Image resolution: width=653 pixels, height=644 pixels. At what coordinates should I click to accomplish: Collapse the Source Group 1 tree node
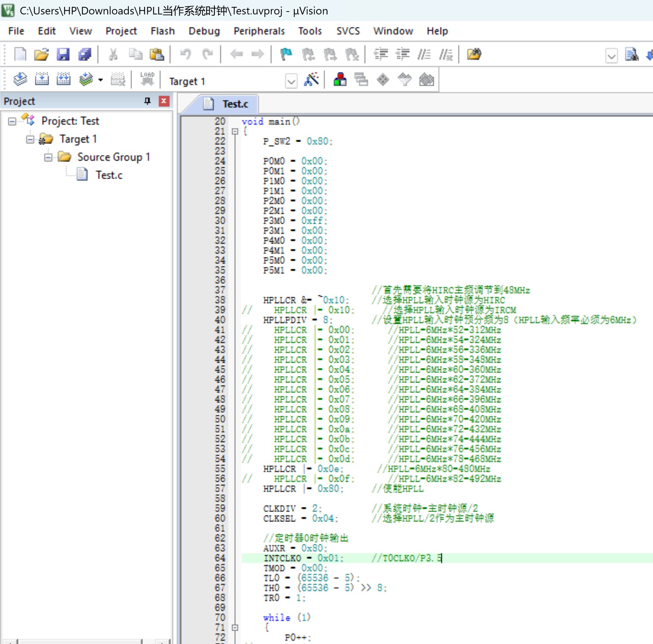coord(48,157)
